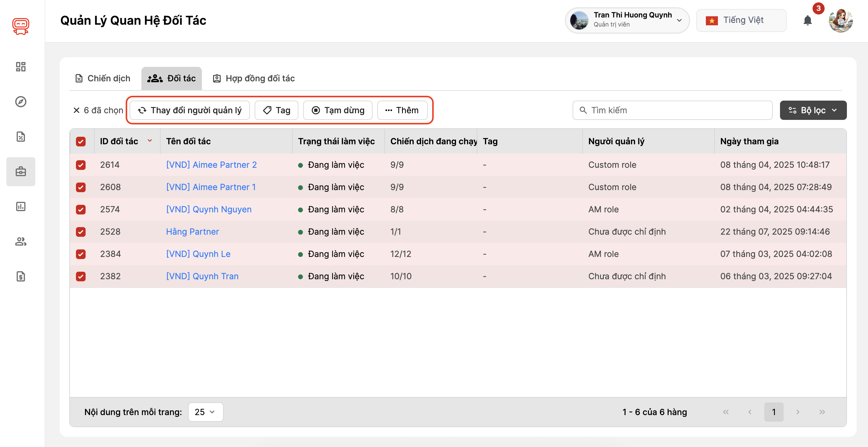This screenshot has width=868, height=447.
Task: Click the compass explore icon in sidebar
Action: 20,102
